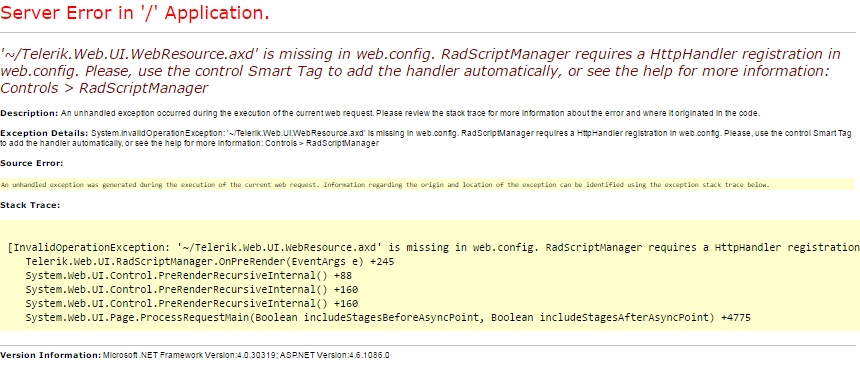Viewport: 860px width, 366px height.
Task: Click the 'Version Information:' label
Action: (x=50, y=355)
